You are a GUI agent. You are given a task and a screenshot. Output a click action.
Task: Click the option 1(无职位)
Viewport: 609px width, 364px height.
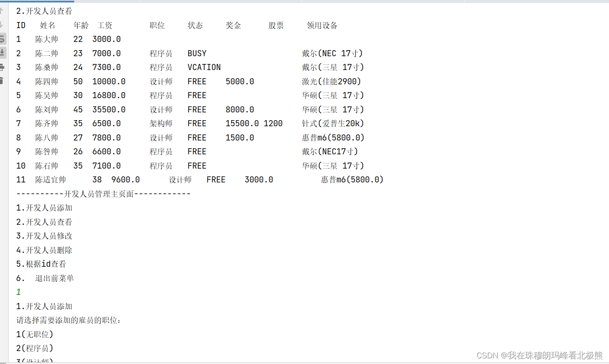(35, 334)
